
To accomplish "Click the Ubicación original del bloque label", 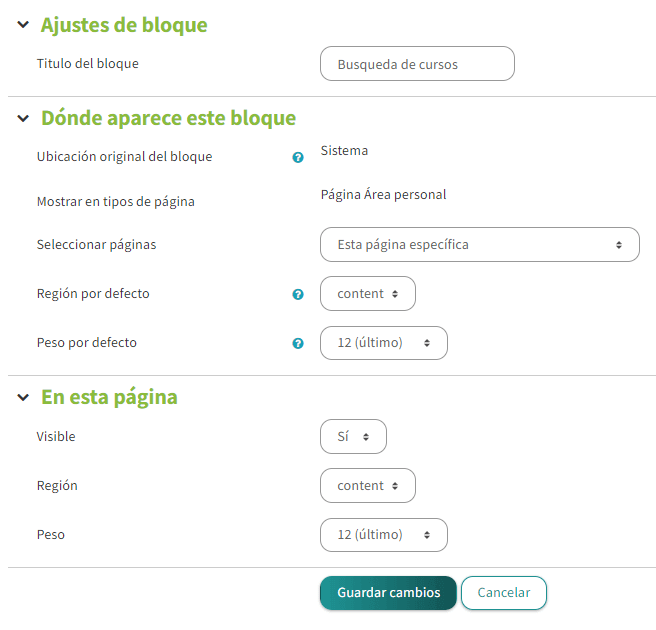I will pos(124,157).
